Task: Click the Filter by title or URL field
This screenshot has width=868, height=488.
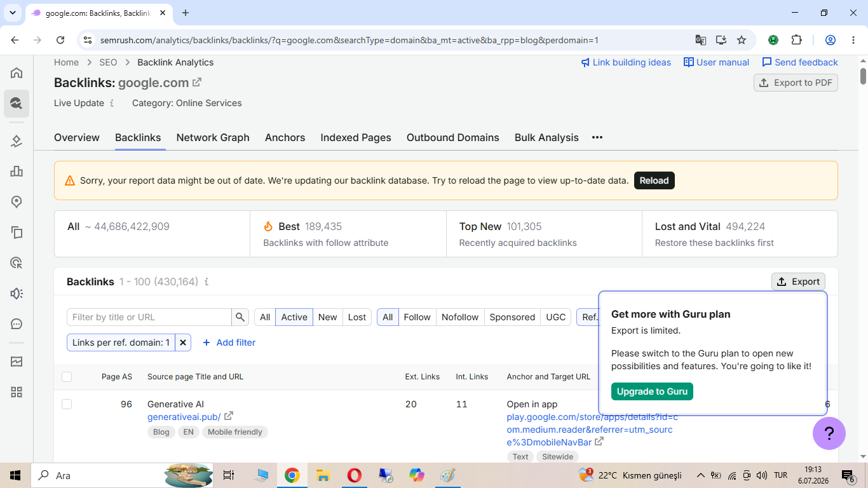Action: tap(149, 317)
